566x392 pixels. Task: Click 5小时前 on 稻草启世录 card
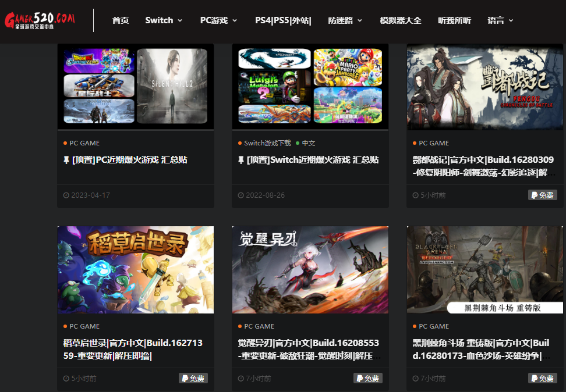84,379
